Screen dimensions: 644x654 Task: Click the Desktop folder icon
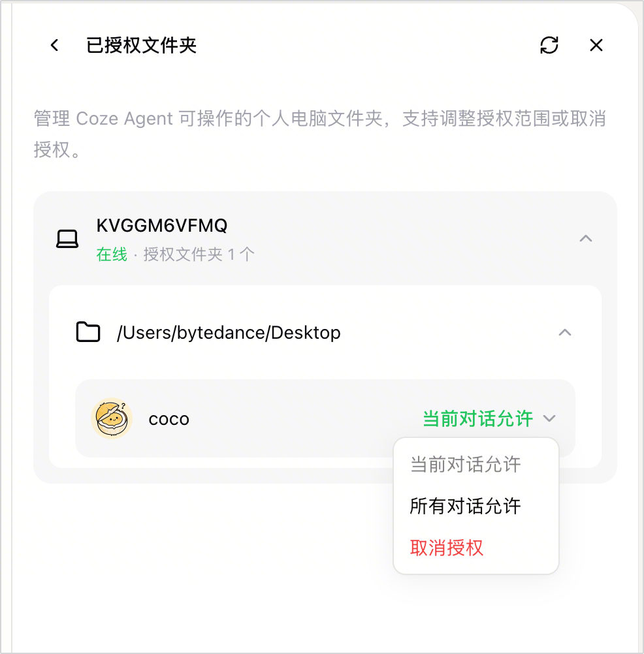pos(88,332)
